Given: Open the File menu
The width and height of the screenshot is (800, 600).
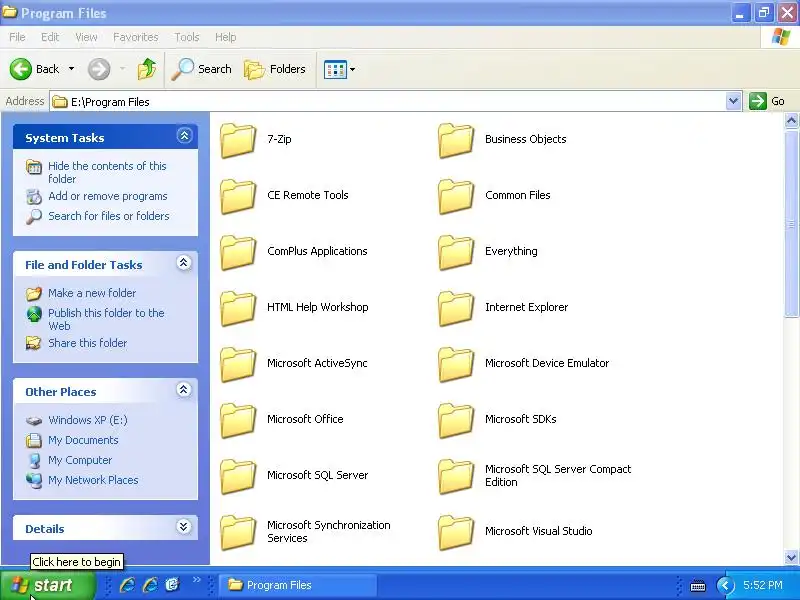Looking at the screenshot, I should 17,37.
